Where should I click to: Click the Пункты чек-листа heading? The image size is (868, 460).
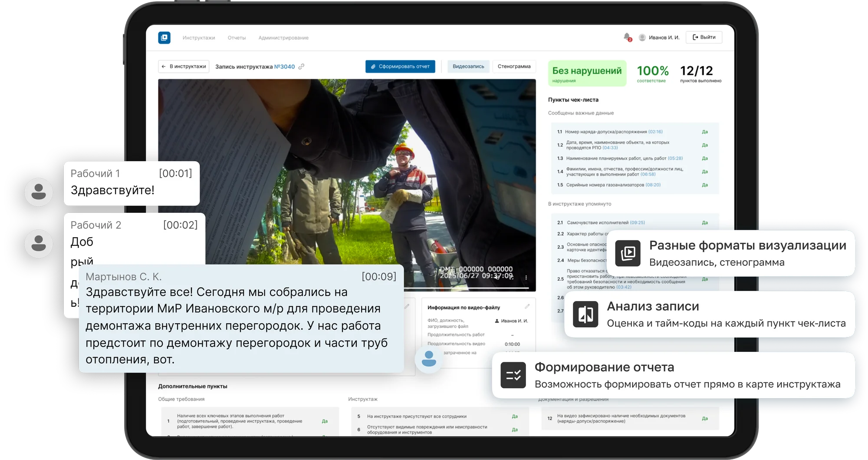(x=573, y=99)
